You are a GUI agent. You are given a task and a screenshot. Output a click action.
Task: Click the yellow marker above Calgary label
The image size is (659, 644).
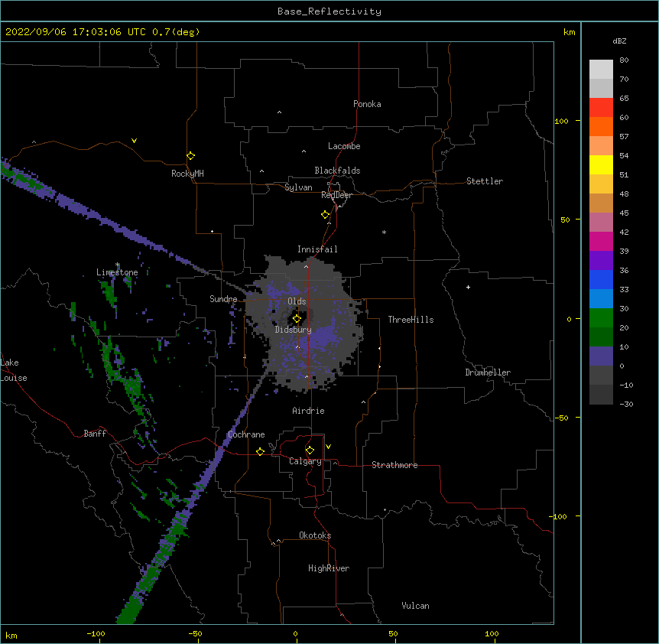pyautogui.click(x=310, y=450)
